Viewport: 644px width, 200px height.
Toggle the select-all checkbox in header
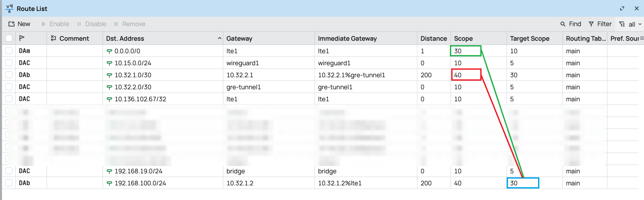coord(9,38)
